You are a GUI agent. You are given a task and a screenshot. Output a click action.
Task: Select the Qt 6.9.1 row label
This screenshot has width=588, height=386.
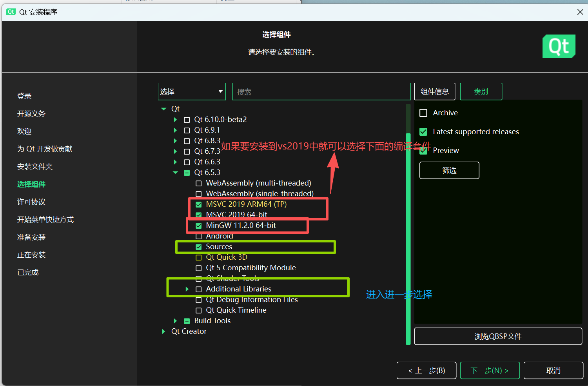pos(207,130)
